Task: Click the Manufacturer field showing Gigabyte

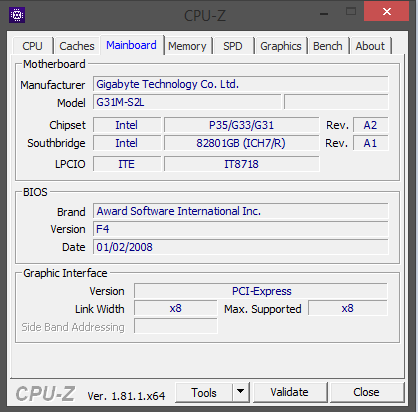Action: (241, 84)
